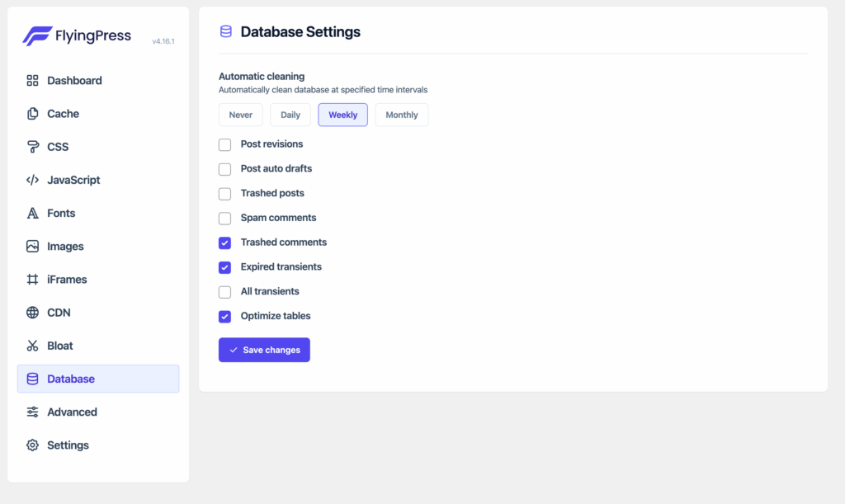Click the FlyingPress logo

coord(76,35)
